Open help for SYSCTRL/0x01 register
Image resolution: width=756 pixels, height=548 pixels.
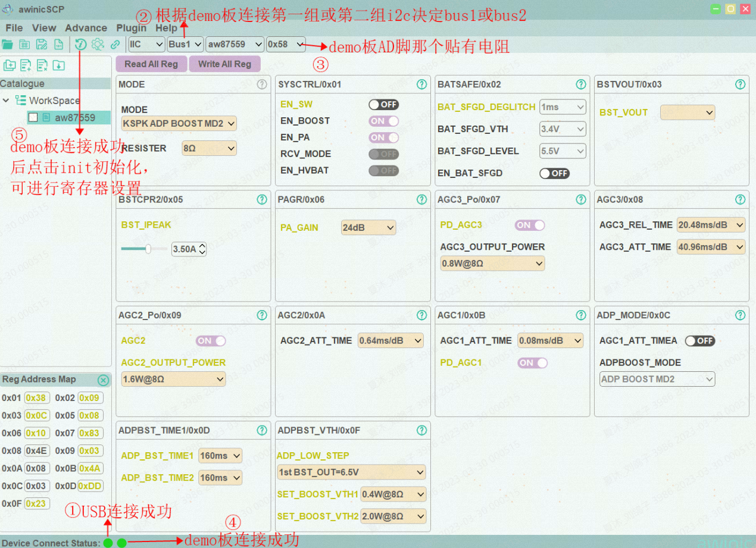click(421, 84)
